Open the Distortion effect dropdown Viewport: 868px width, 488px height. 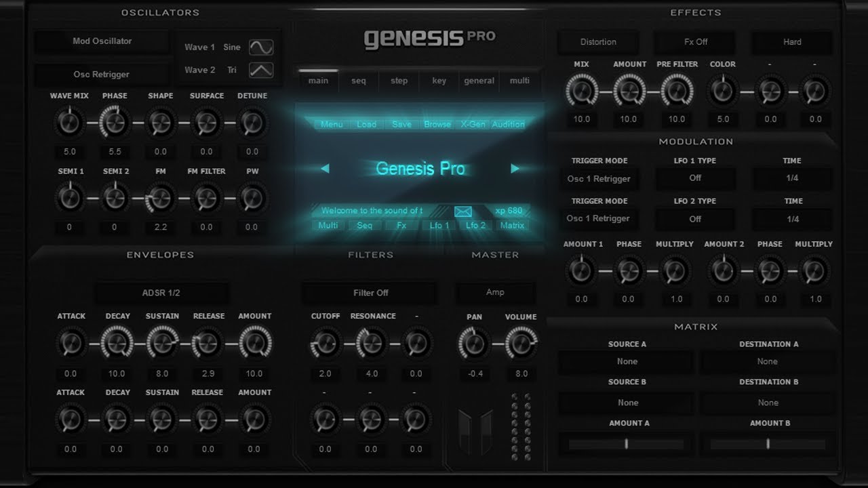tap(598, 42)
